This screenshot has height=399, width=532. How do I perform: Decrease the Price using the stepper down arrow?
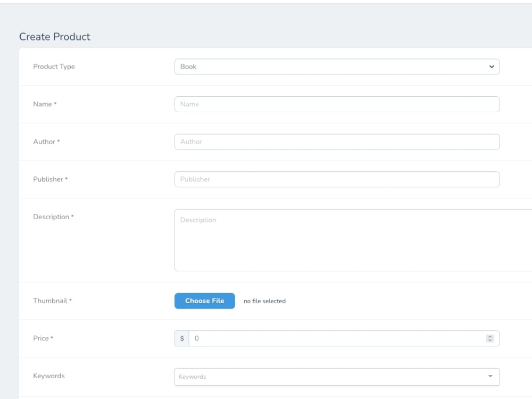click(x=489, y=340)
